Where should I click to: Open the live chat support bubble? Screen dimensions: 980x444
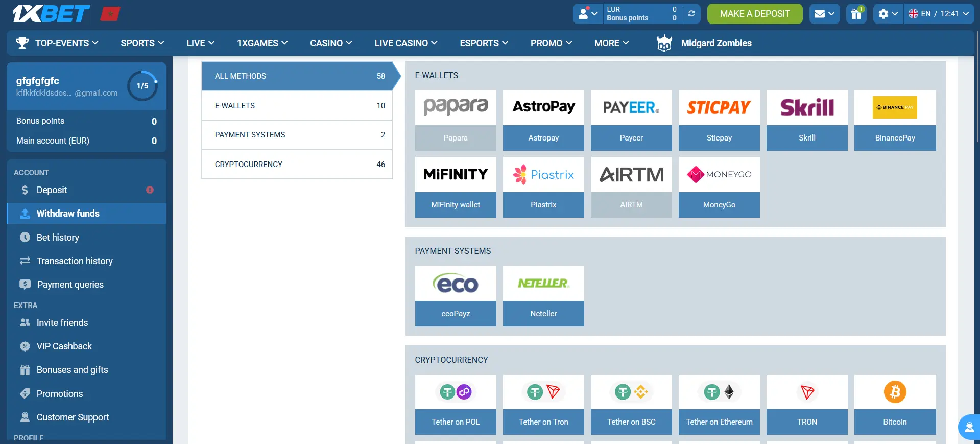969,427
